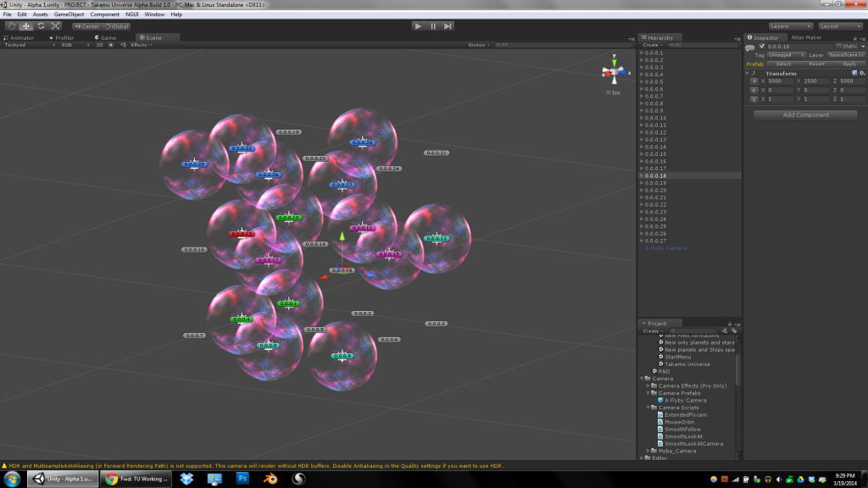The image size is (868, 488).
Task: Select the Rotate tool in the toolbar
Action: (x=41, y=26)
